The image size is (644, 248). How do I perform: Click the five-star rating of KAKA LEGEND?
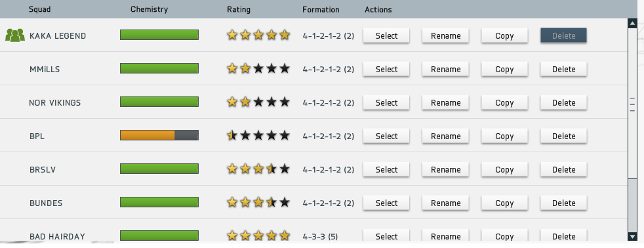(258, 35)
